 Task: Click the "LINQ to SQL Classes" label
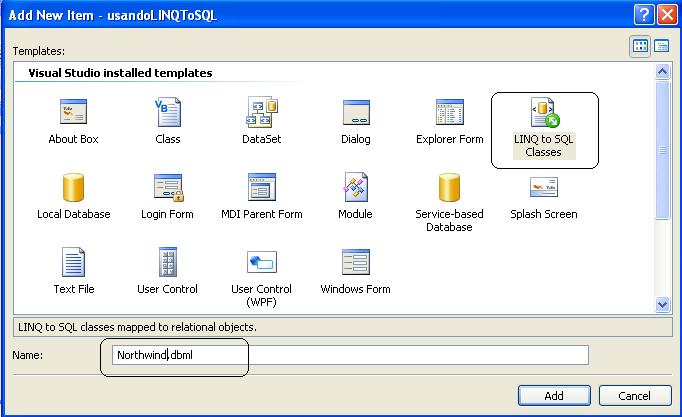544,146
